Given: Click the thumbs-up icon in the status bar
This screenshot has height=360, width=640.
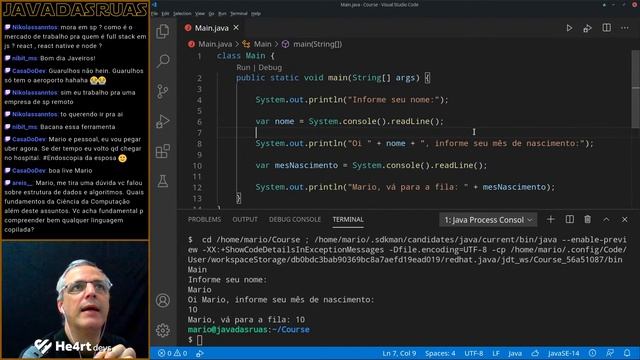Looking at the screenshot, I should click(x=535, y=353).
